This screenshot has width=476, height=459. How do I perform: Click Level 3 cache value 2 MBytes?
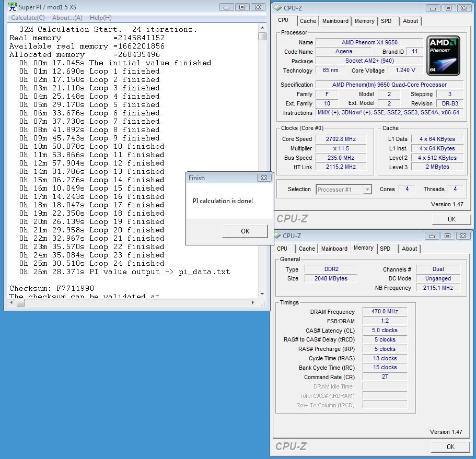point(437,167)
